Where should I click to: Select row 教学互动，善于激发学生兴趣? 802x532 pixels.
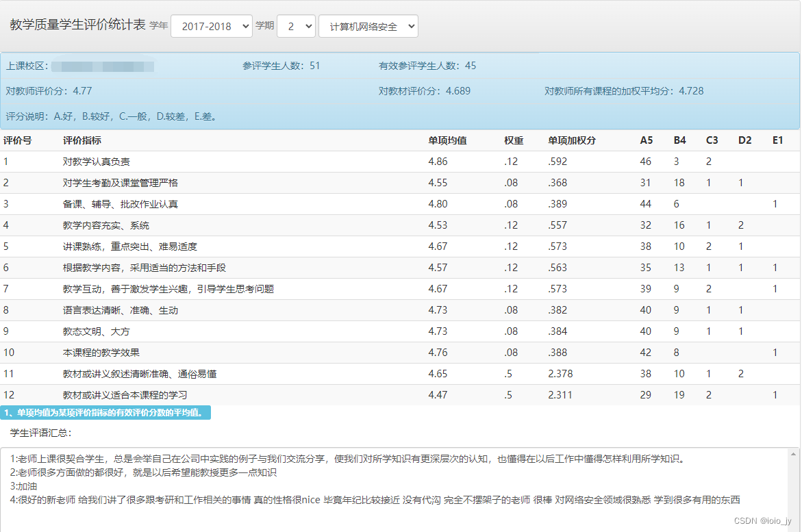[401, 289]
